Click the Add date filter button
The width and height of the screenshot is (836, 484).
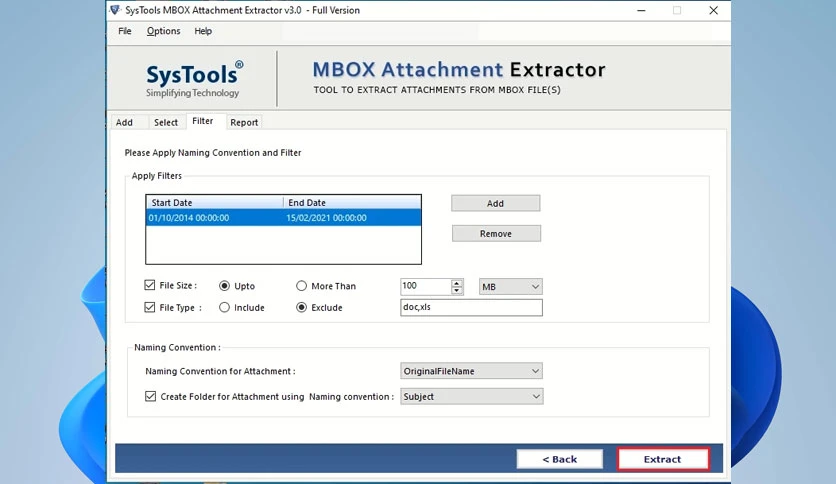495,203
